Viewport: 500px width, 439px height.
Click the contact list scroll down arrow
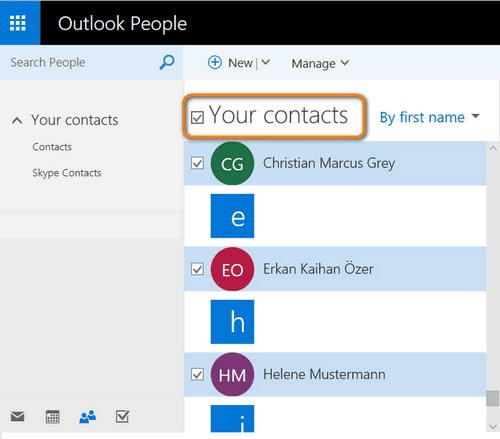pos(493,426)
